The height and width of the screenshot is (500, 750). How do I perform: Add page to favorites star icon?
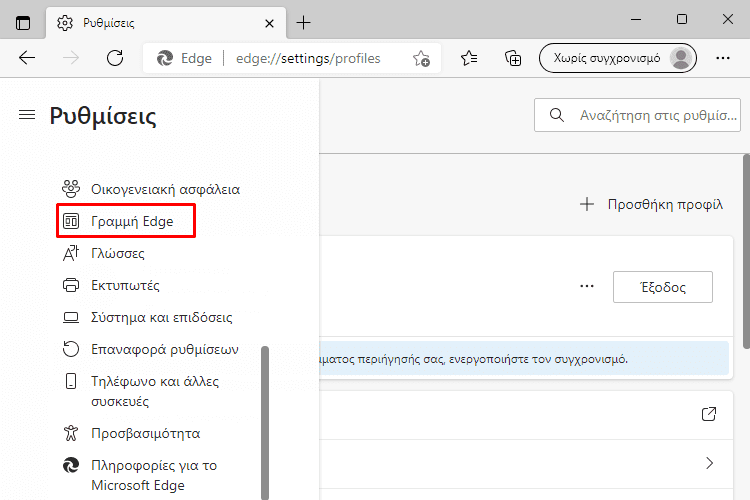[421, 58]
